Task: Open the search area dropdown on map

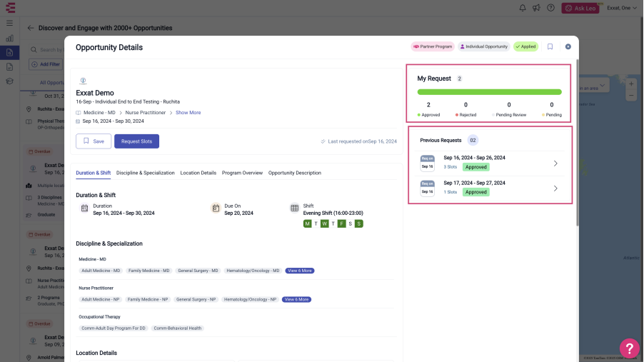Action: 593,86
